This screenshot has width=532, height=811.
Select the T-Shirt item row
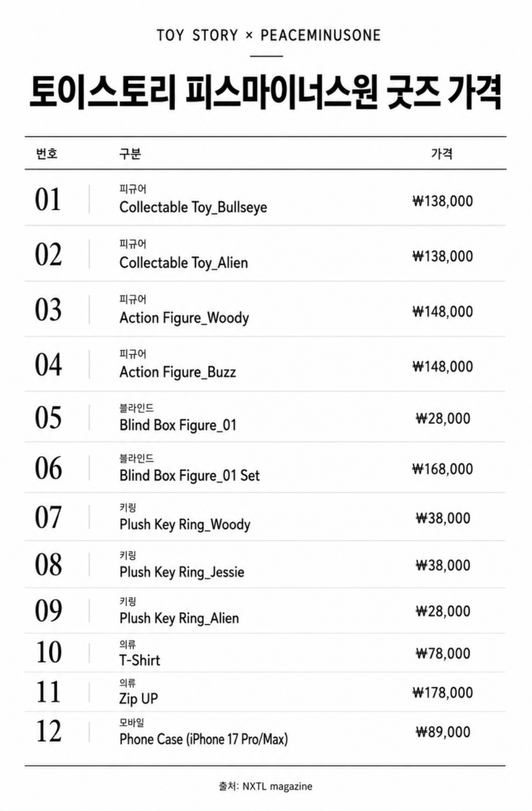[265, 653]
